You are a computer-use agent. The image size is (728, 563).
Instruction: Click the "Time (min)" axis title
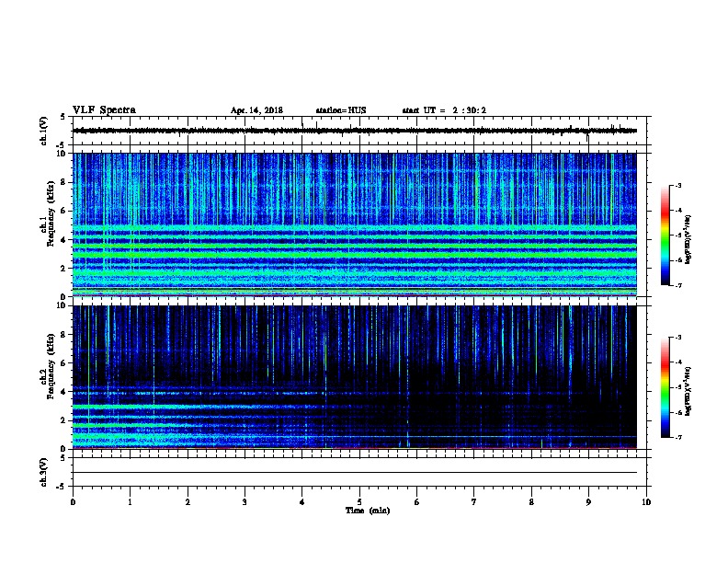tap(368, 511)
